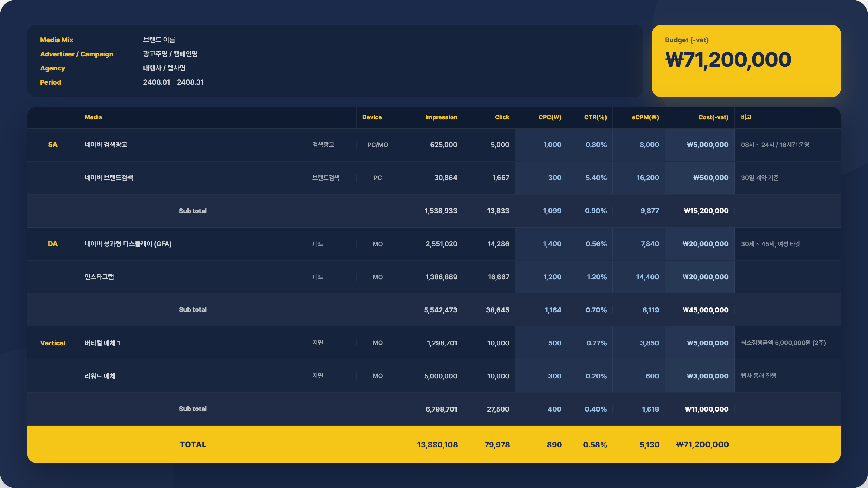Select the 인스타그램 media cell
This screenshot has width=868, height=488.
tap(99, 277)
